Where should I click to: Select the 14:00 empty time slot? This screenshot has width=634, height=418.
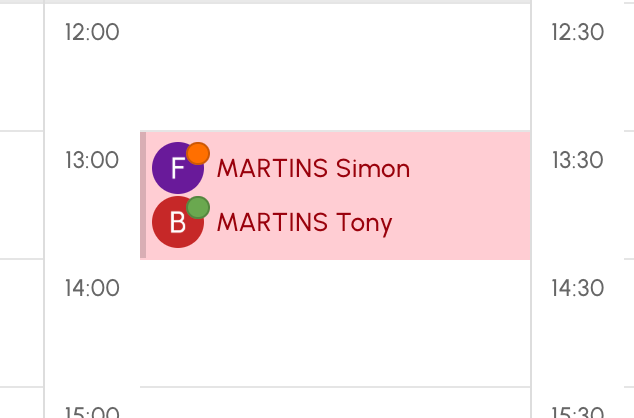[335, 323]
